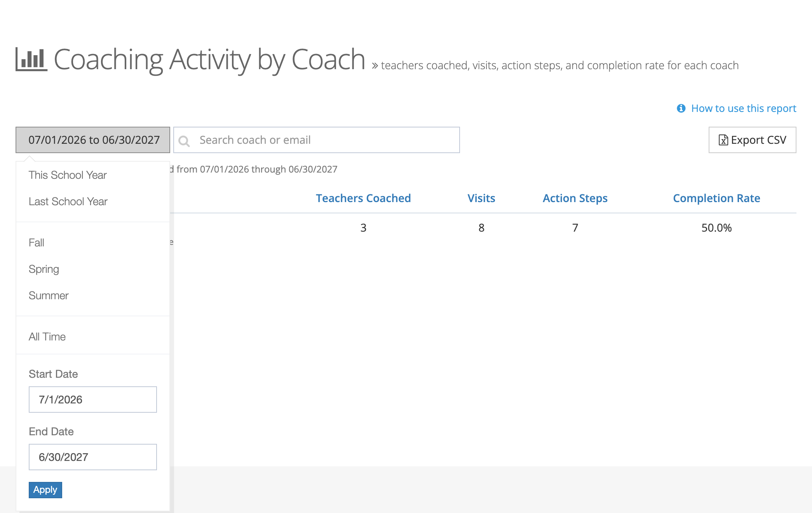This screenshot has height=513, width=812.
Task: Apply the selected date range
Action: [45, 490]
